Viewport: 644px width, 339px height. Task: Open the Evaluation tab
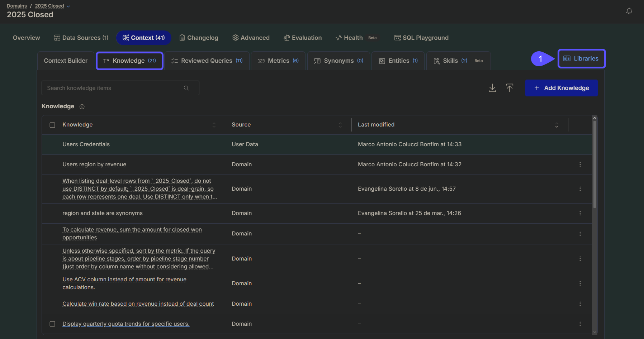point(303,38)
